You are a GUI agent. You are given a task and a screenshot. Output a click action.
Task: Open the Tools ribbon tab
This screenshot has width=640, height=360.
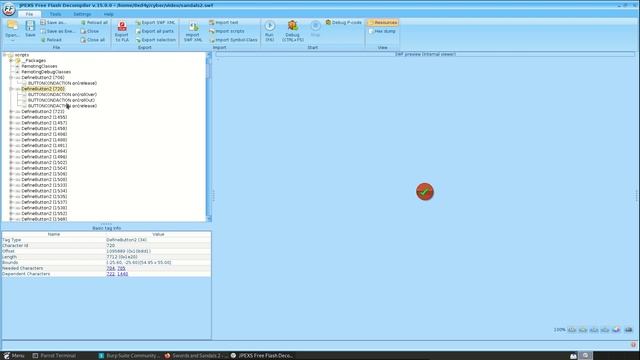tap(56, 14)
